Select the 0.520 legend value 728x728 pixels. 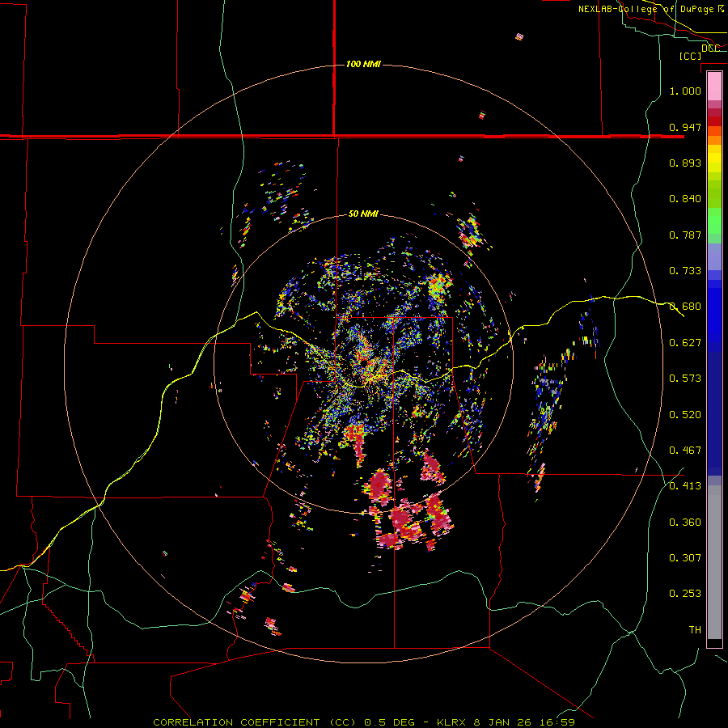(x=685, y=415)
